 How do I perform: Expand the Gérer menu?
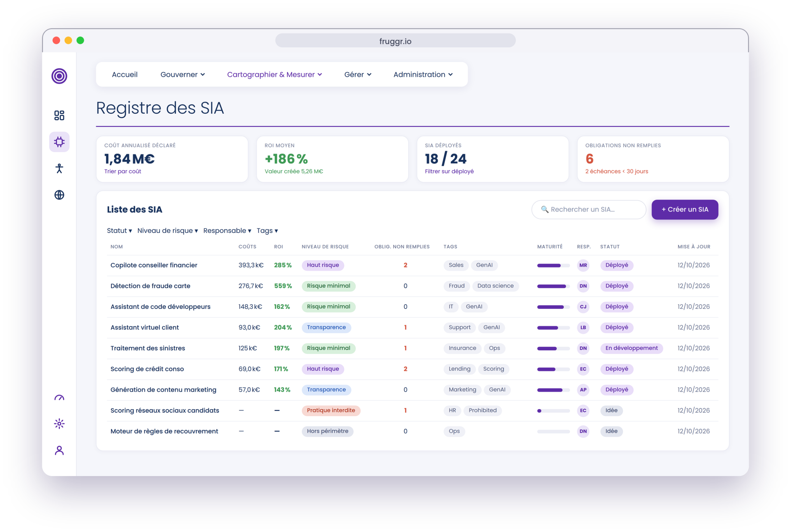(358, 75)
